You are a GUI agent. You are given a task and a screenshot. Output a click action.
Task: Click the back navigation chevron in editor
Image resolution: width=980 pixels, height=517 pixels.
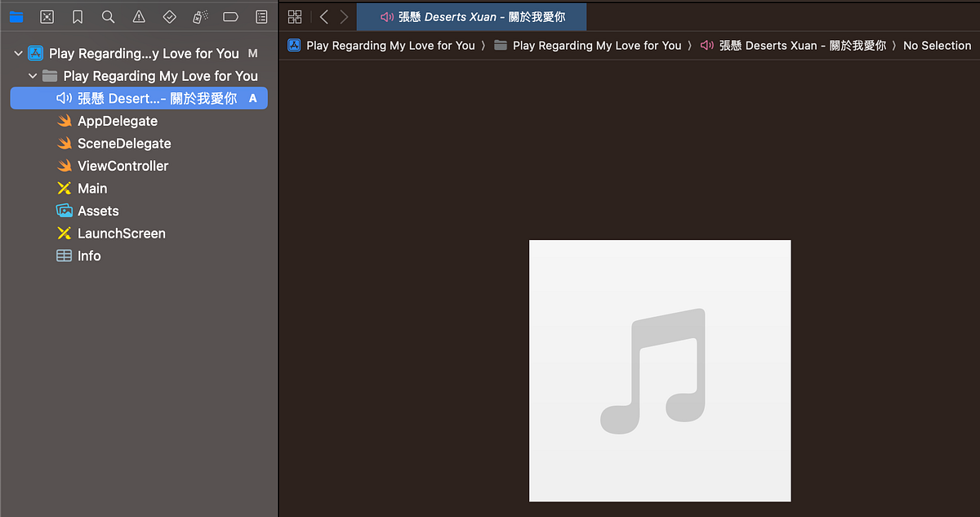pyautogui.click(x=323, y=16)
